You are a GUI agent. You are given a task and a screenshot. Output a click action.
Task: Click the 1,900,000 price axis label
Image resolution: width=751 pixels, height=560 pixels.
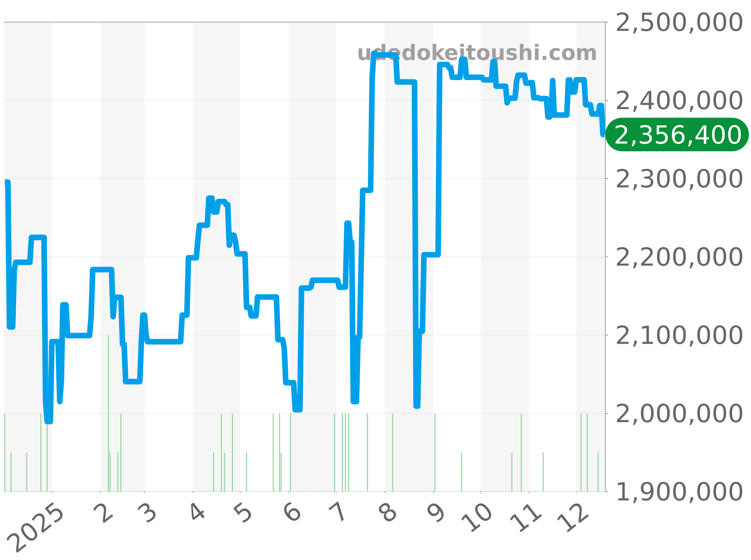(x=679, y=492)
